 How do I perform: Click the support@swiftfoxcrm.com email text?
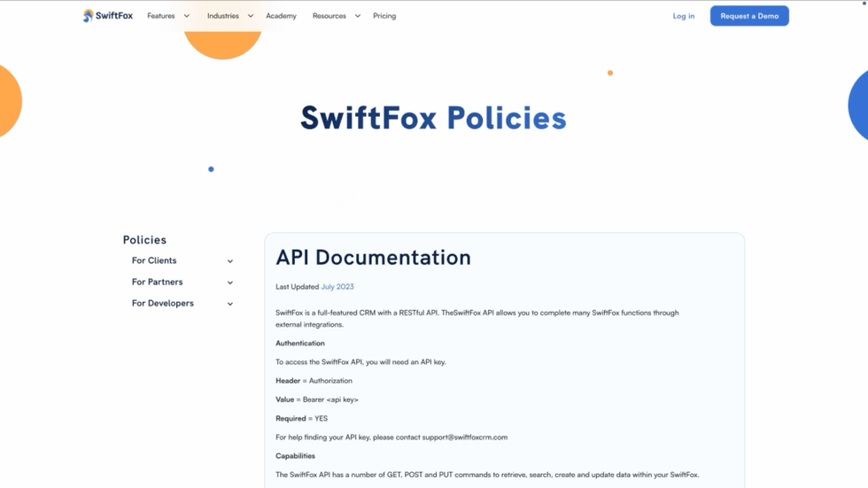coord(465,438)
